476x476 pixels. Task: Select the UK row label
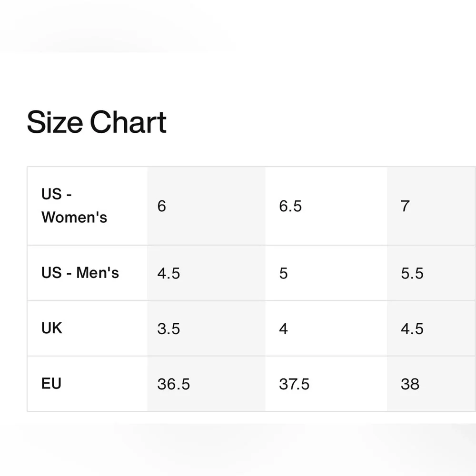pos(52,328)
